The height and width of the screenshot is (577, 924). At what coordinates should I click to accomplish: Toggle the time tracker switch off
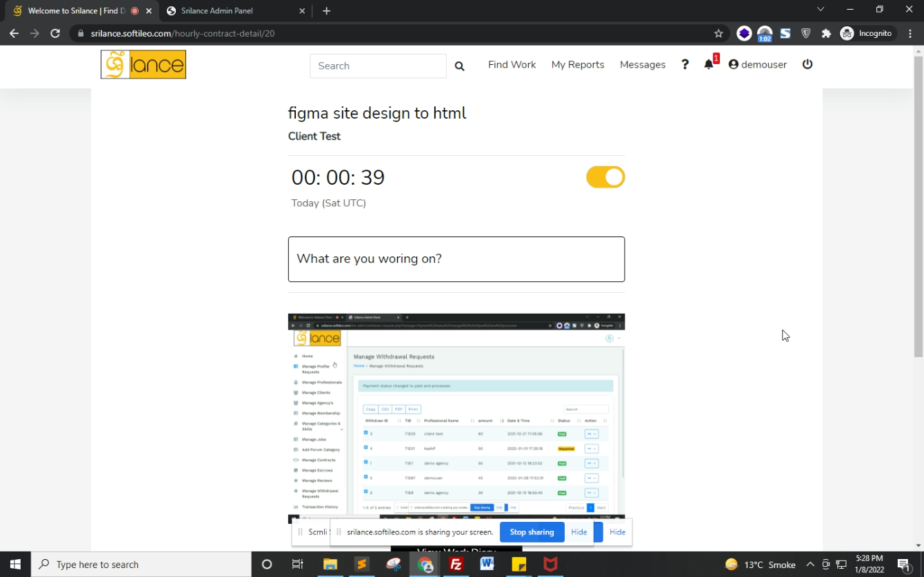(605, 177)
